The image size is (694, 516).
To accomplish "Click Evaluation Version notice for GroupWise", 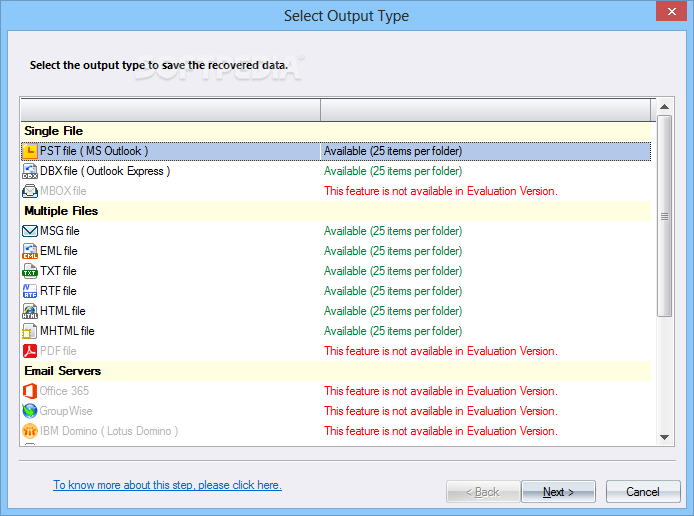I will coord(441,411).
